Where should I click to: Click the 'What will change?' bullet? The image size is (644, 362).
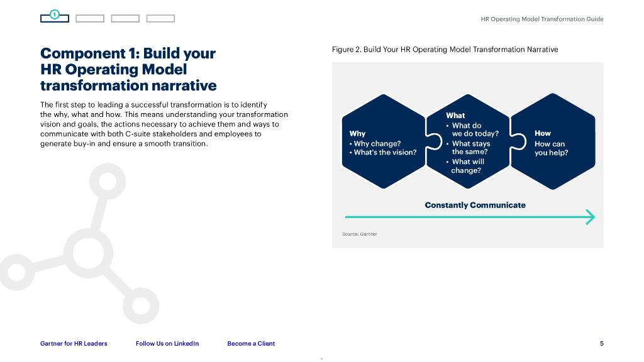click(466, 166)
